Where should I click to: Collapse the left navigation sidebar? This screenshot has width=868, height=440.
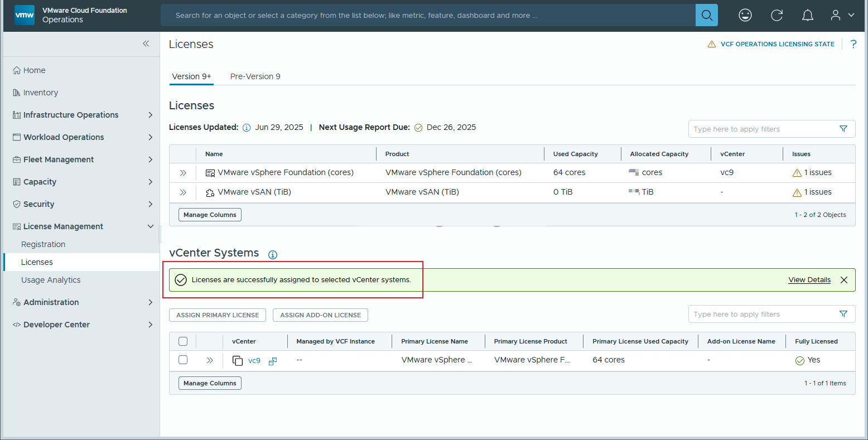point(146,43)
